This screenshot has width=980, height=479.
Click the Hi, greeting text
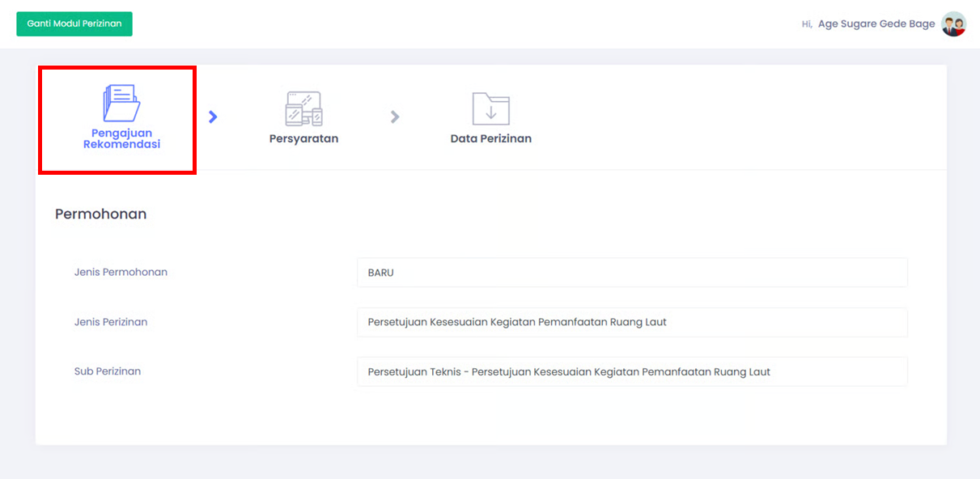pos(807,24)
